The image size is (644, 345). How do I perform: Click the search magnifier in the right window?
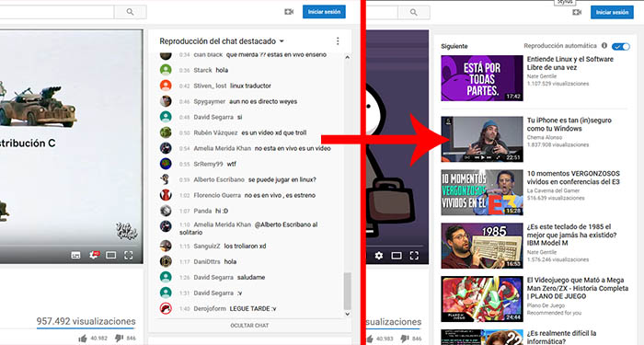(414, 12)
